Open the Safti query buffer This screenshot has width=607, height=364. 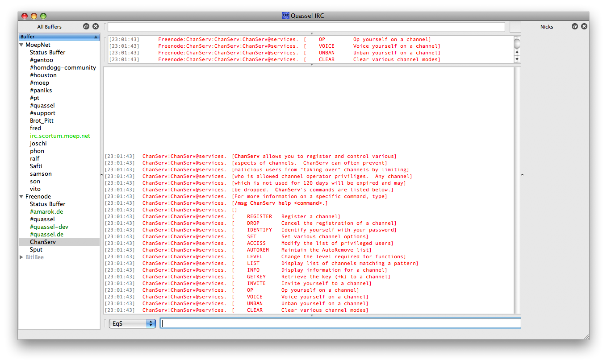(36, 166)
